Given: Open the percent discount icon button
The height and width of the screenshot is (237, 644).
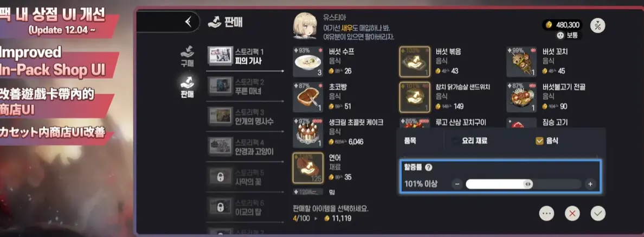Looking at the screenshot, I should click(x=597, y=25).
